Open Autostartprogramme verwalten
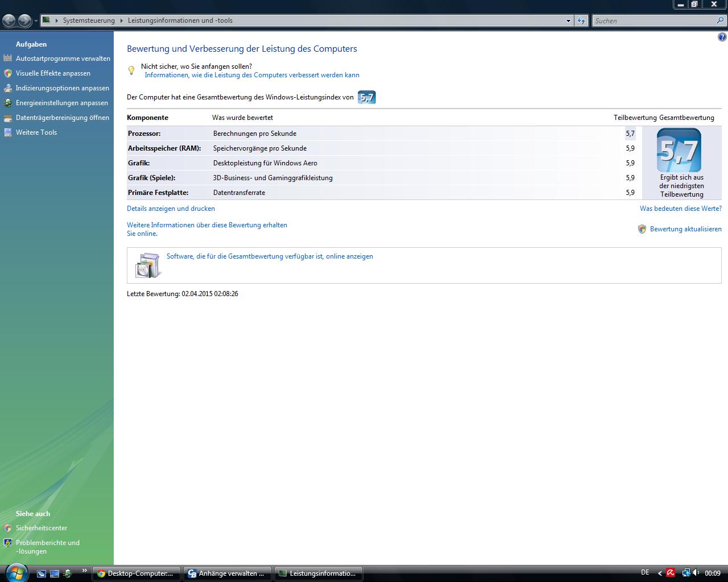 [x=63, y=59]
